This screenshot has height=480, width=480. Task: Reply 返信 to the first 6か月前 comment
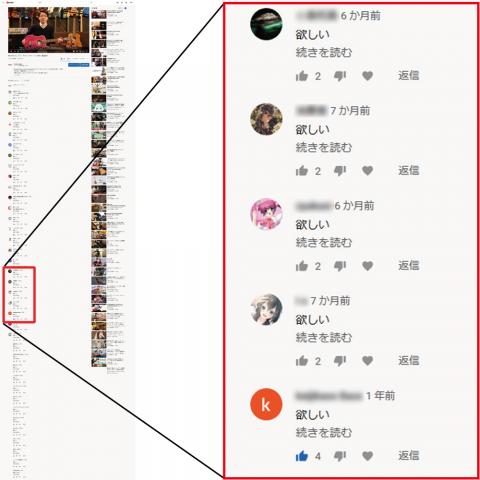(409, 75)
